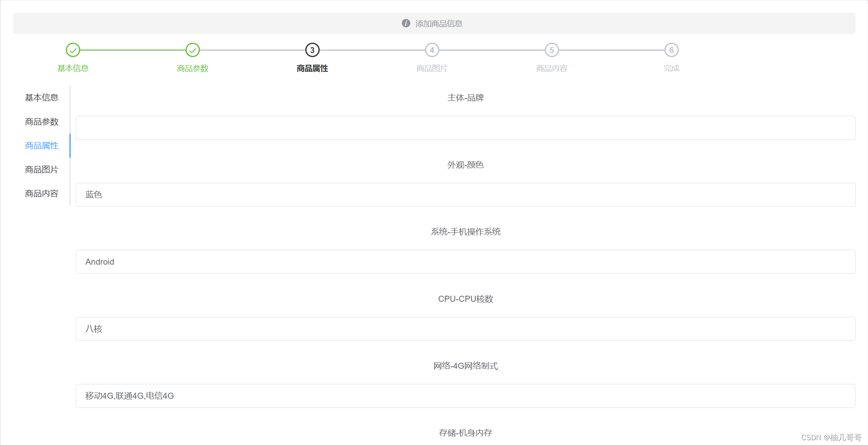Switch to the 商品参数 side tab

click(42, 122)
